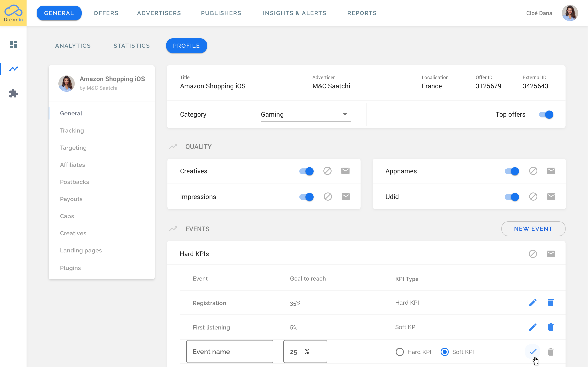Screen dimensions: 588x367
Task: Delete the First listening event using trash icon
Action: tap(551, 327)
